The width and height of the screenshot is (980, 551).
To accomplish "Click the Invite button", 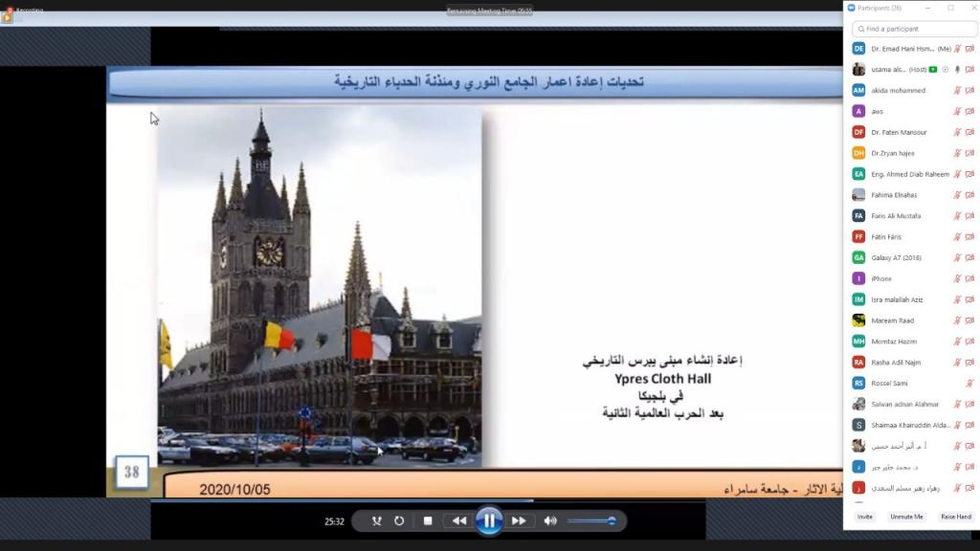I will tap(865, 517).
